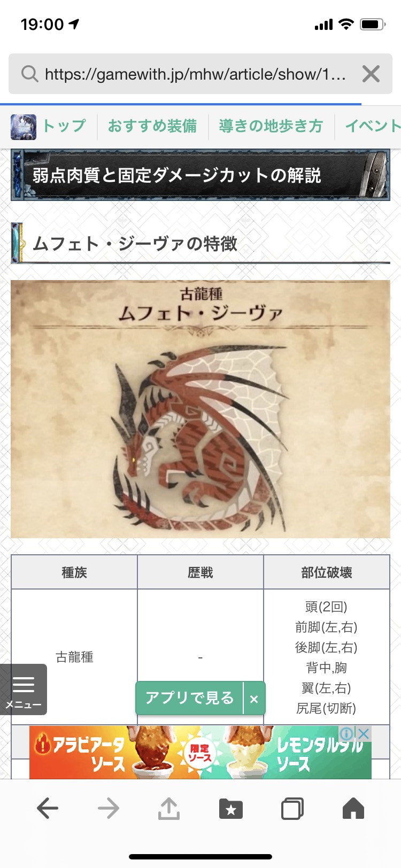Tap the browser forward arrow
The image size is (401, 868).
click(109, 808)
